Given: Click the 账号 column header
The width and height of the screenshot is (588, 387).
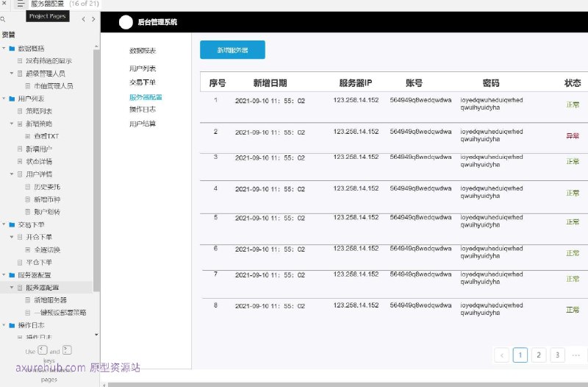Looking at the screenshot, I should (x=414, y=83).
